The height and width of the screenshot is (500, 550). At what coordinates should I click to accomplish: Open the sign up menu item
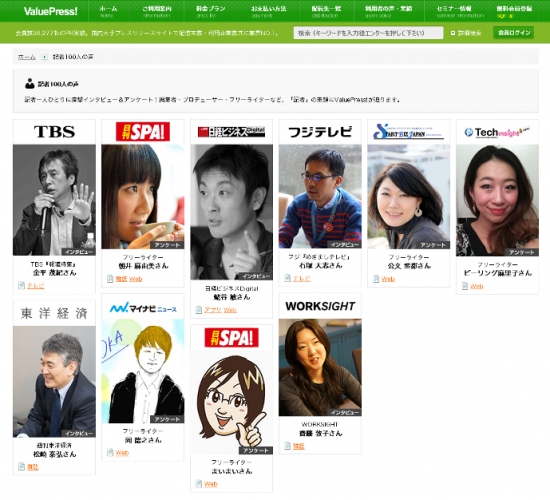[x=514, y=12]
